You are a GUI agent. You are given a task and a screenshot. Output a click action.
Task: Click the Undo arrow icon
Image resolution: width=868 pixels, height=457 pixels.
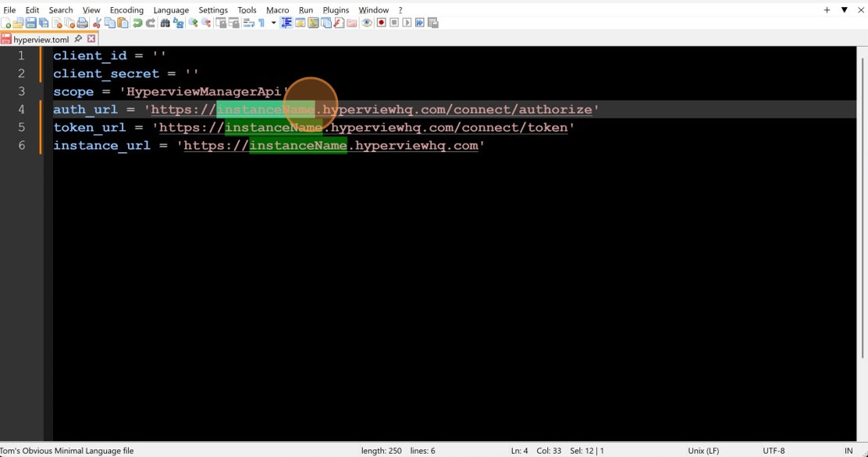[x=137, y=23]
